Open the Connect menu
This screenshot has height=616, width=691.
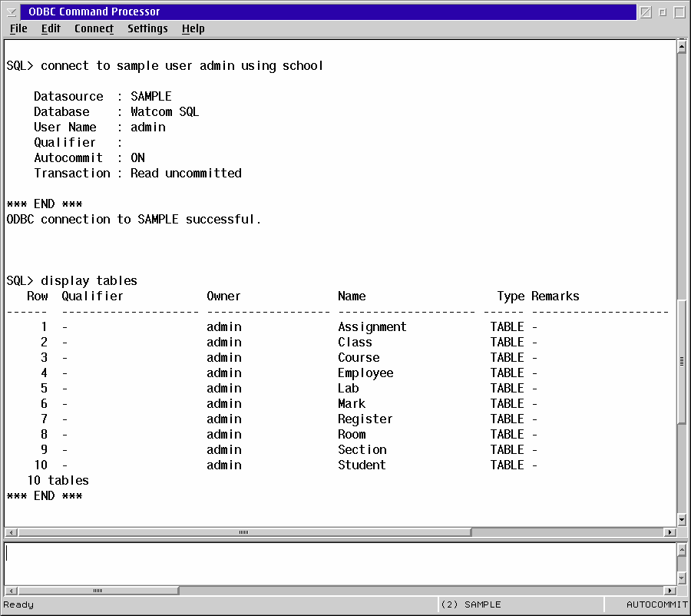pos(94,28)
